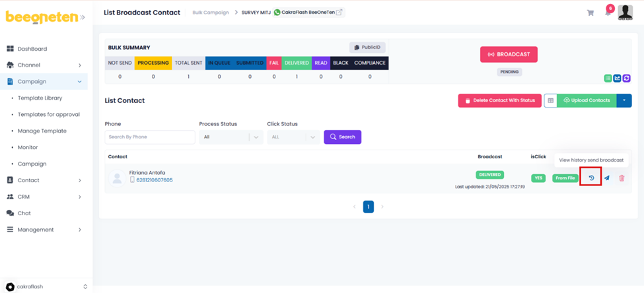The image size is (644, 293).
Task: Click the purple Search button
Action: (342, 137)
